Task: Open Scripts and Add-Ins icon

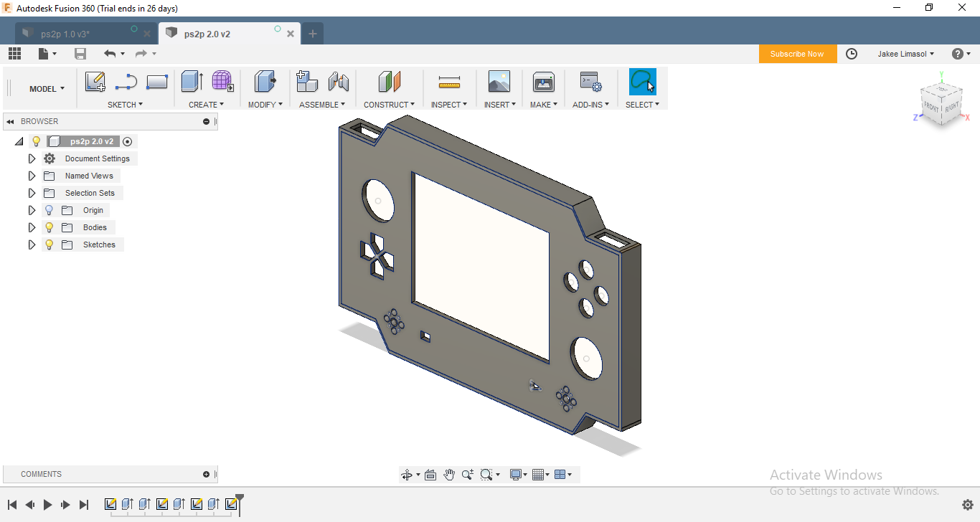Action: [x=590, y=82]
